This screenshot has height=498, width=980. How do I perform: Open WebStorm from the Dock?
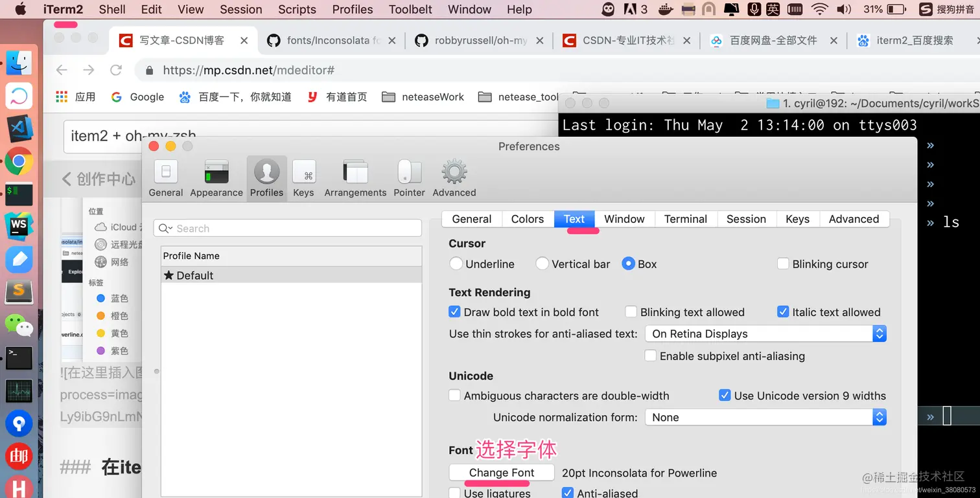click(19, 227)
